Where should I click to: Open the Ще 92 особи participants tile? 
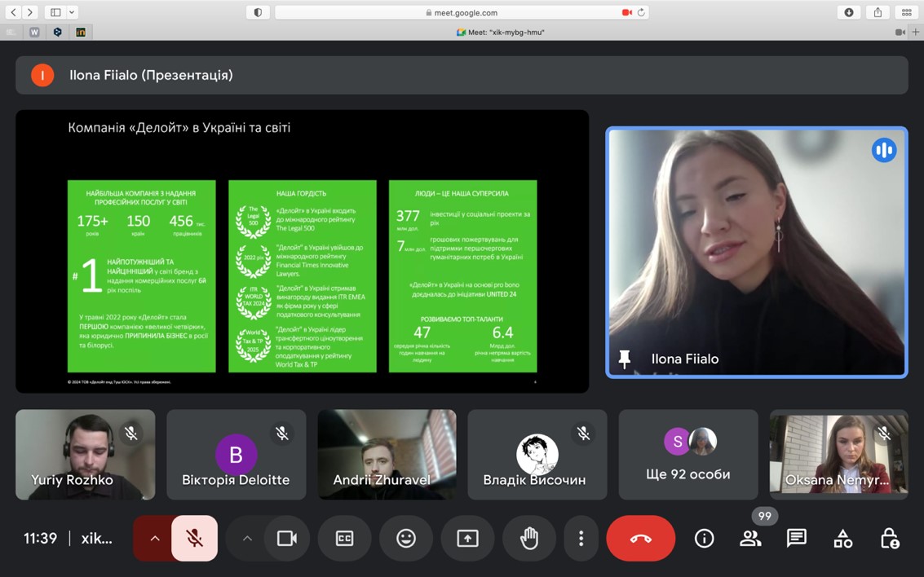pyautogui.click(x=688, y=455)
